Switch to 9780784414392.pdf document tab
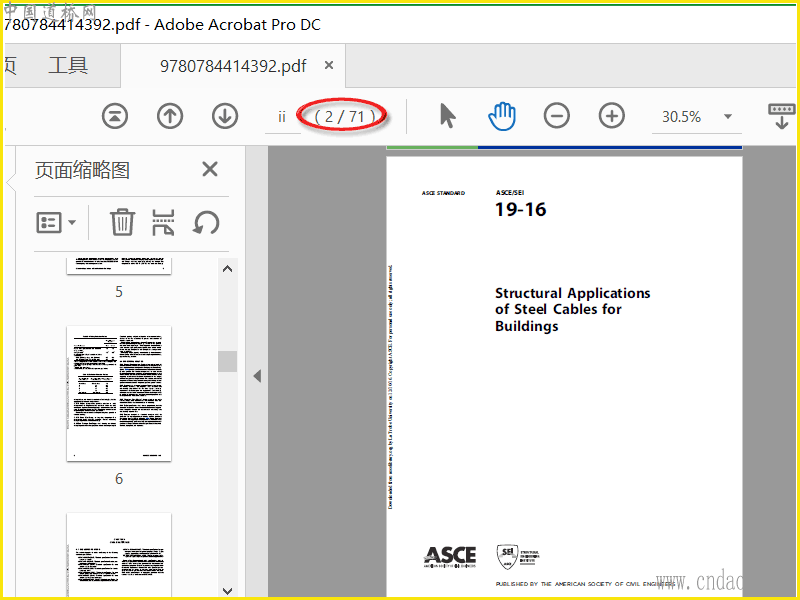 [233, 66]
